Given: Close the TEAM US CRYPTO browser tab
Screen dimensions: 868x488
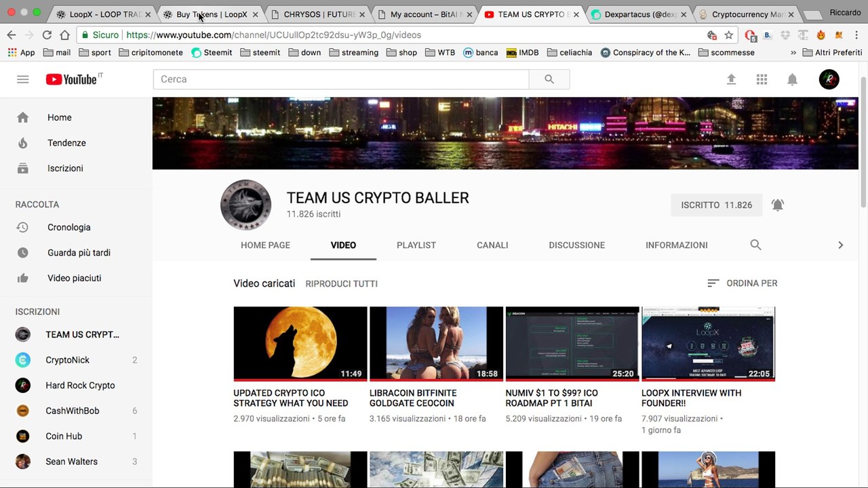Looking at the screenshot, I should 576,14.
